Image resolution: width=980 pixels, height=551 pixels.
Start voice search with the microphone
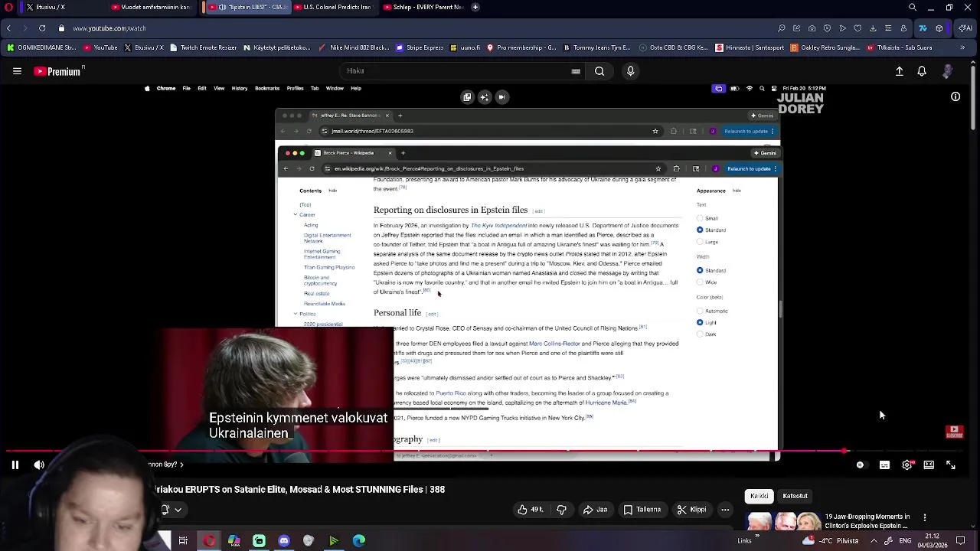tap(630, 71)
